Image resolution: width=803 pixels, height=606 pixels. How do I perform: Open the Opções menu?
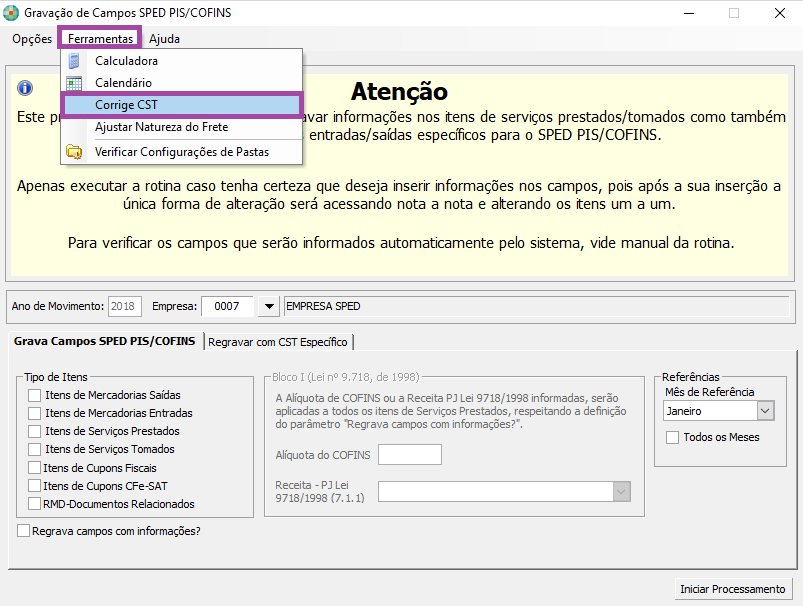(x=32, y=39)
